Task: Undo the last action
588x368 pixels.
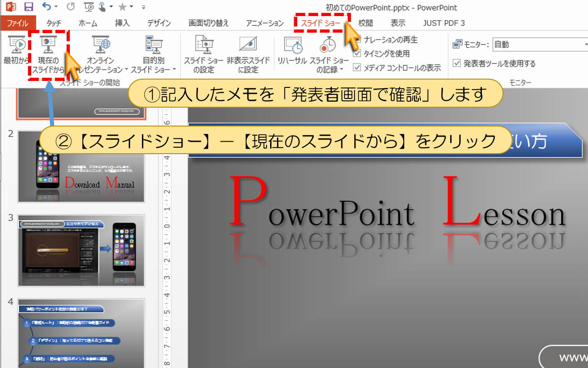Action: point(46,7)
